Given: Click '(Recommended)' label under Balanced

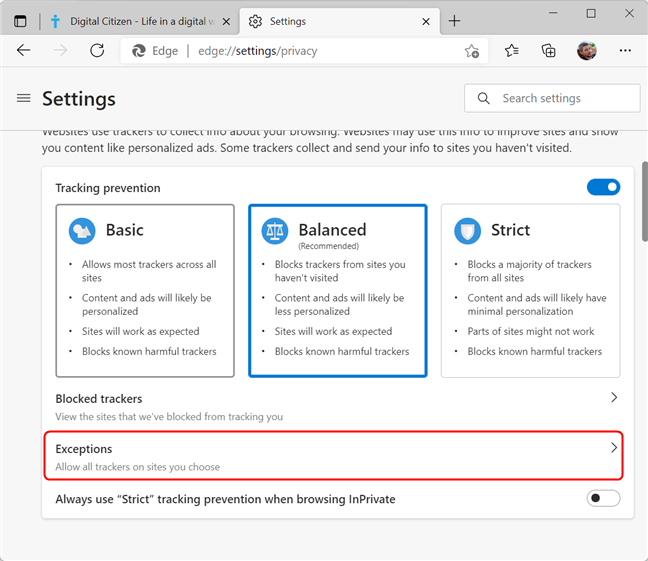Looking at the screenshot, I should click(329, 246).
